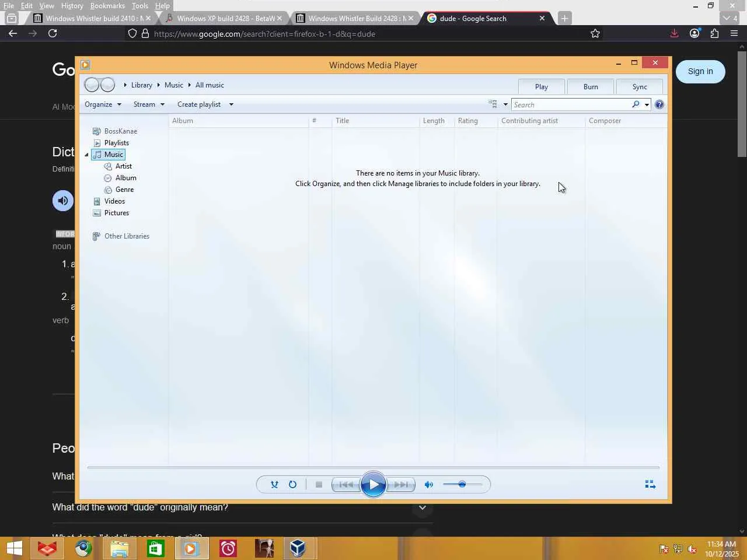
Task: Select Artist under Music
Action: pyautogui.click(x=124, y=166)
